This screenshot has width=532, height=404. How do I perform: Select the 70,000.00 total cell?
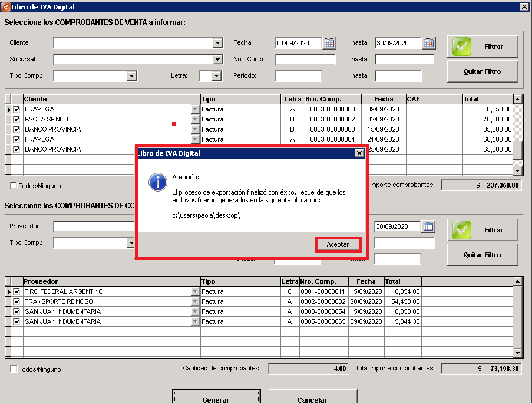pos(488,119)
